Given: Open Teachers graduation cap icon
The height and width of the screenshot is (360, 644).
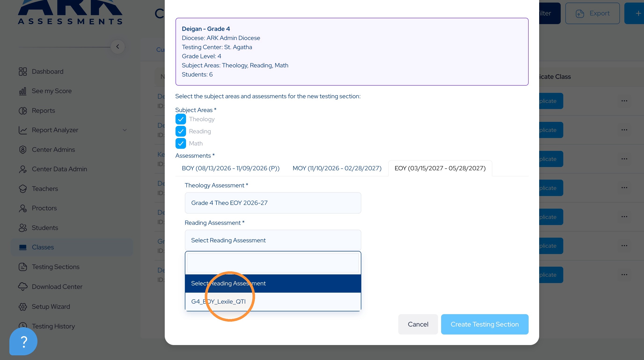Looking at the screenshot, I should pos(23,189).
